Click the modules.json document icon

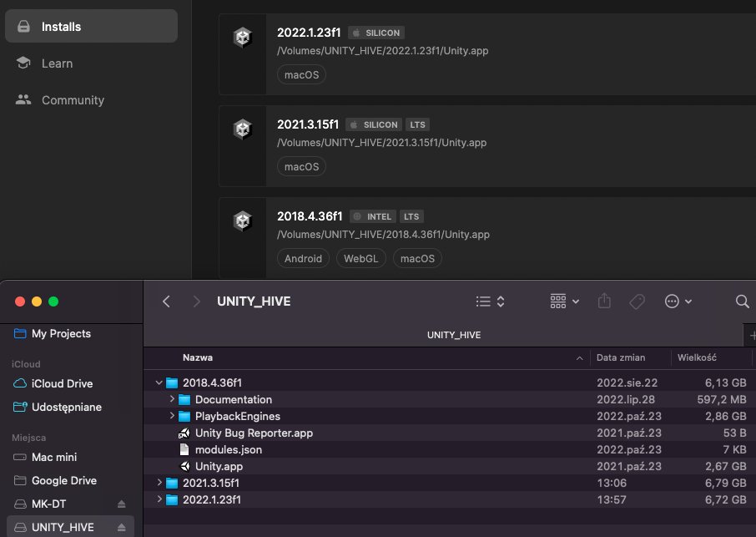click(x=184, y=449)
